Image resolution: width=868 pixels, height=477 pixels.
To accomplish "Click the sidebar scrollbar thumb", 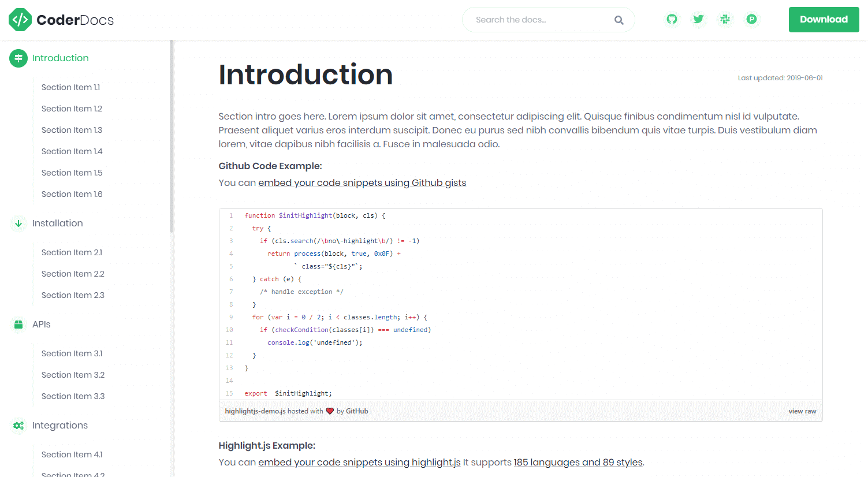I will point(172,136).
